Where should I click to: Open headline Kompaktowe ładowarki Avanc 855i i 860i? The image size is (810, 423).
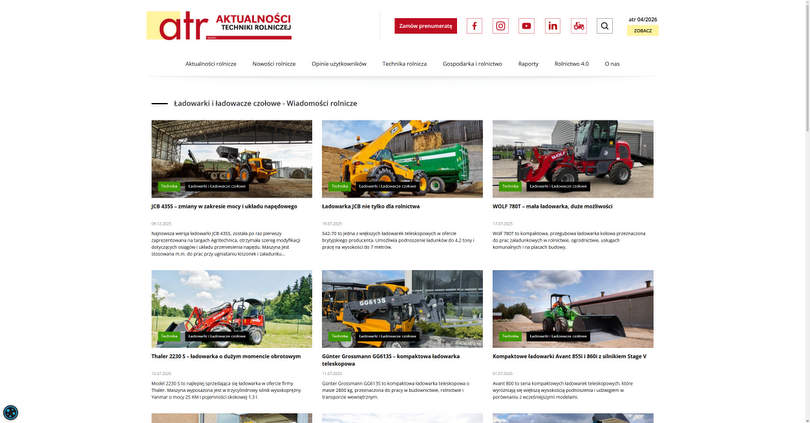[x=569, y=356]
